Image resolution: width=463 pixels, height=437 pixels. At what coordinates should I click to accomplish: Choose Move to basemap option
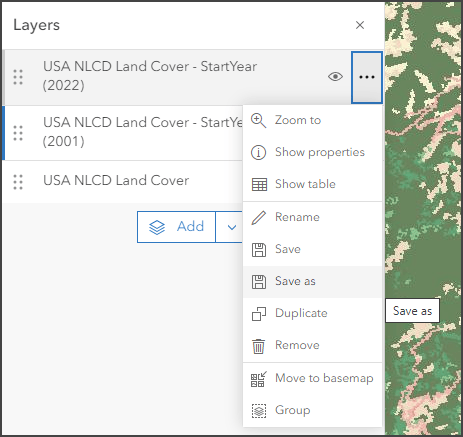313,379
